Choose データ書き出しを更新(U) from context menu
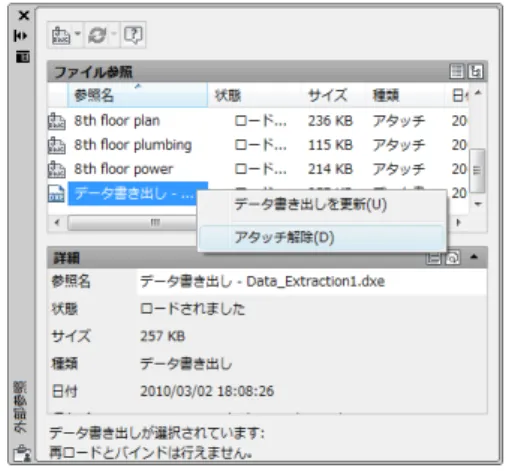This screenshot has width=506, height=471. point(322,204)
